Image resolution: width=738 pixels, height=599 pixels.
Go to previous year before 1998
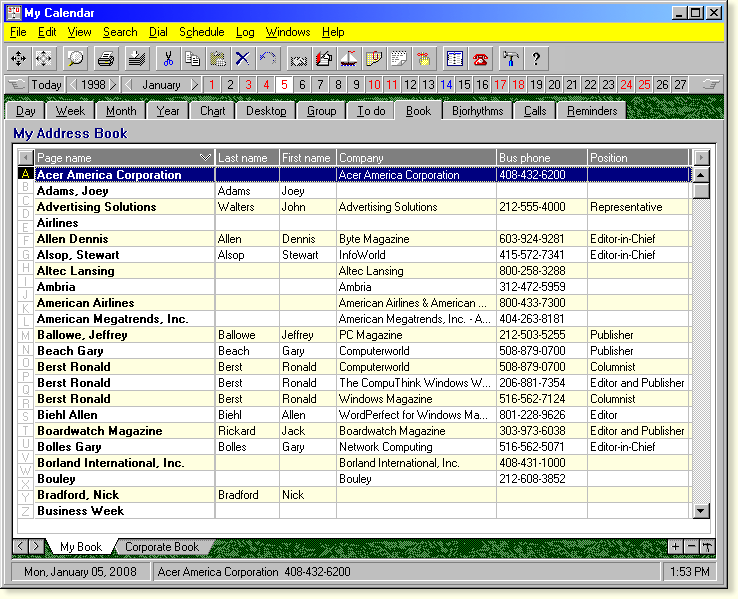pyautogui.click(x=73, y=85)
